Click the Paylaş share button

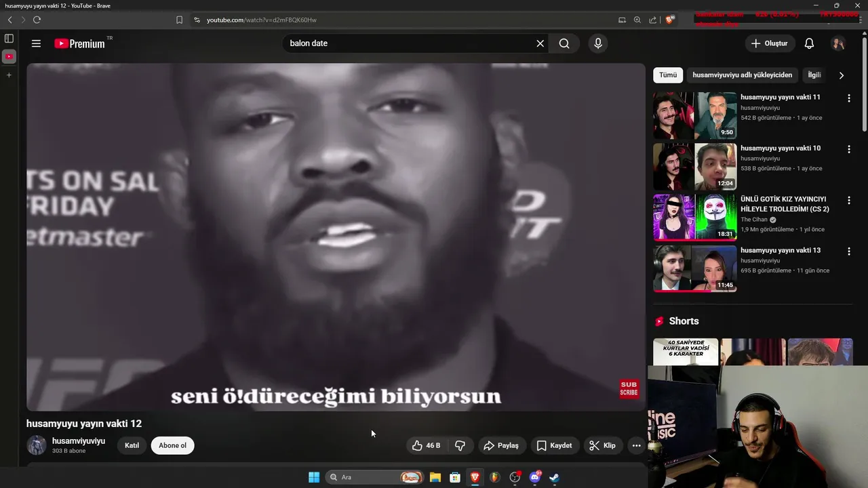pos(501,445)
